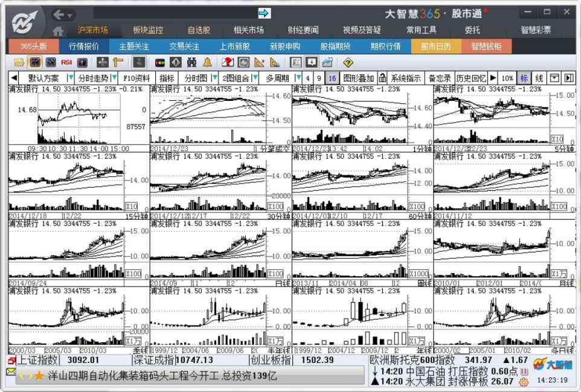Select the second triangle ruler icon

(x=275, y=62)
